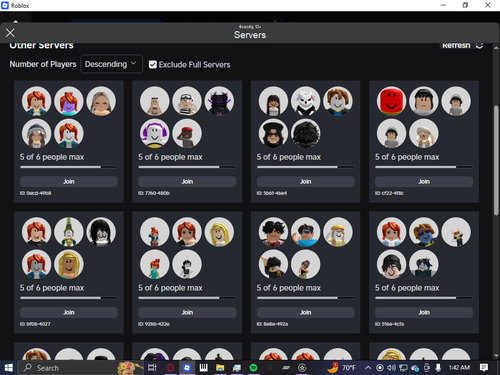Join server with ID 516e-4cfa
This screenshot has height=375, width=500.
coord(424,312)
